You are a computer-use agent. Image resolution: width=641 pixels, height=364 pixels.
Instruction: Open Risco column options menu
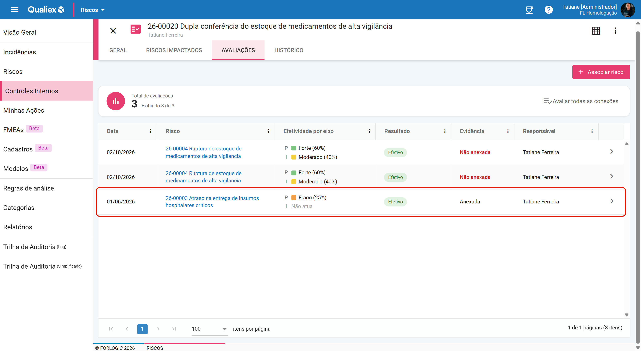point(268,131)
